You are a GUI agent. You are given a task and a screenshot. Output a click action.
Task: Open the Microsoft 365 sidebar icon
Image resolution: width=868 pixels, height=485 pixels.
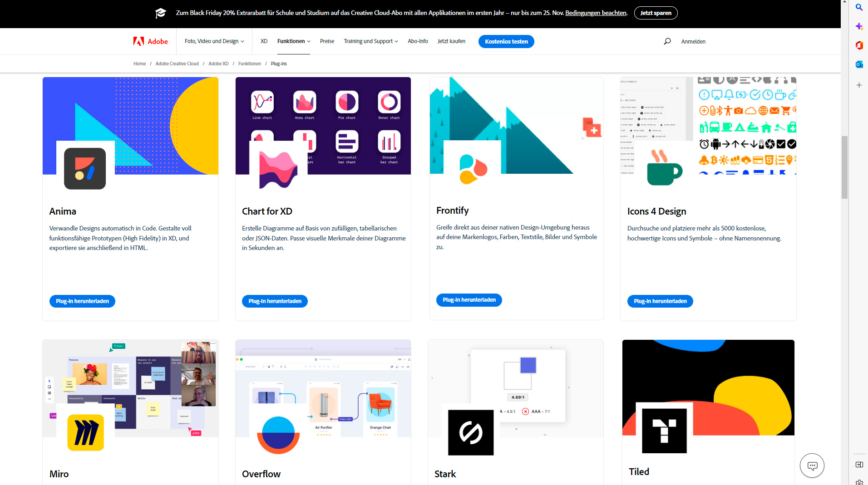pos(859,45)
